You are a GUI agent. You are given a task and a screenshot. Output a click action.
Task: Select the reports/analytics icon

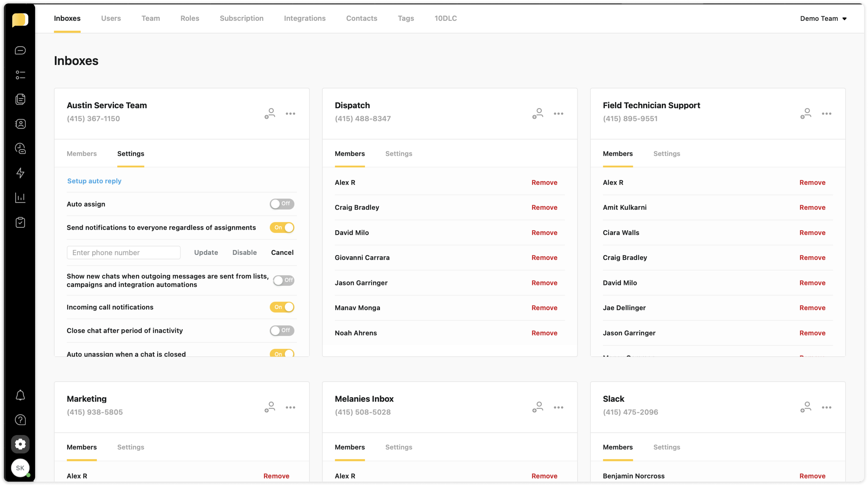(20, 197)
